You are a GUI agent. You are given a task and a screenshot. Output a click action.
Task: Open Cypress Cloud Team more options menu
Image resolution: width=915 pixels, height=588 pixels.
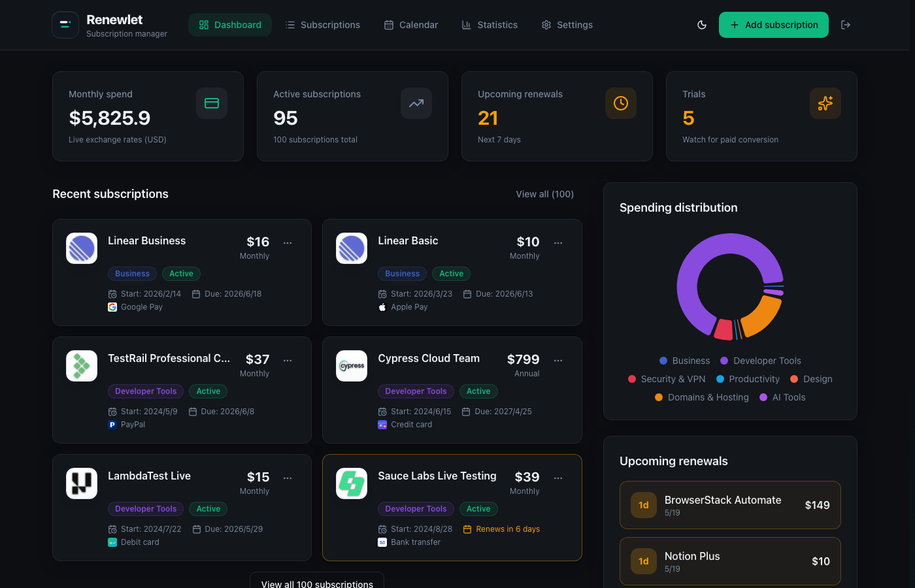point(558,361)
